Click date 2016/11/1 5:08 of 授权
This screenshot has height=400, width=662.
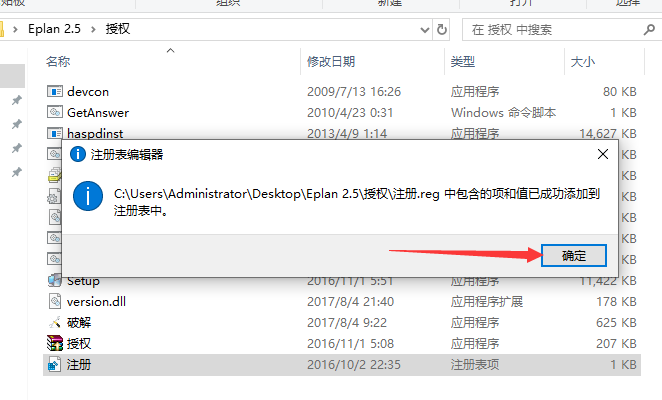[x=350, y=344]
